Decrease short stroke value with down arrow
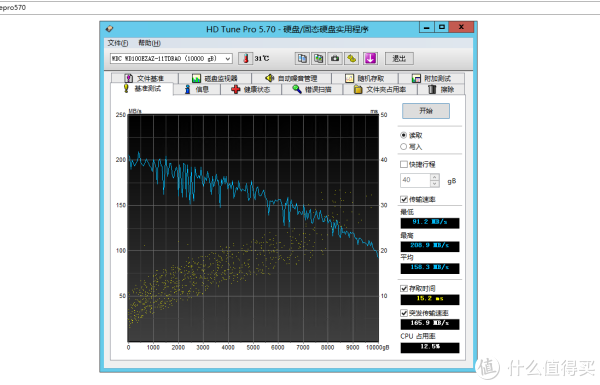 coord(434,184)
